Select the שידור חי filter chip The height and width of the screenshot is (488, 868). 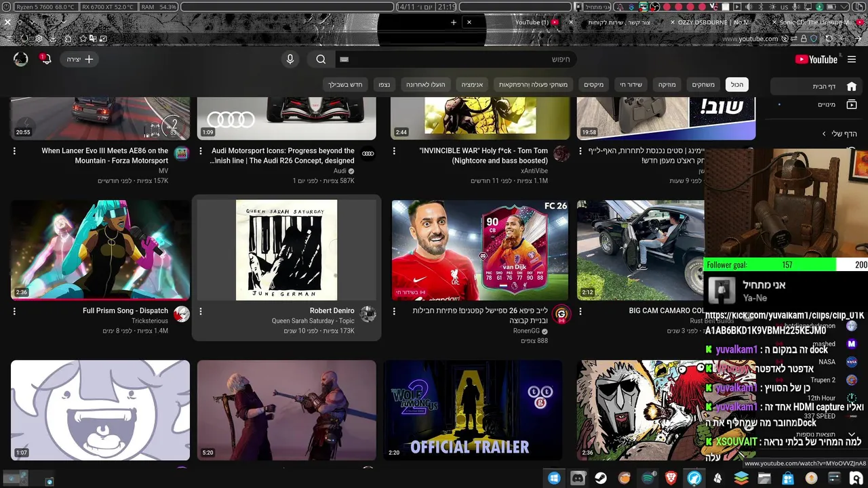click(631, 85)
